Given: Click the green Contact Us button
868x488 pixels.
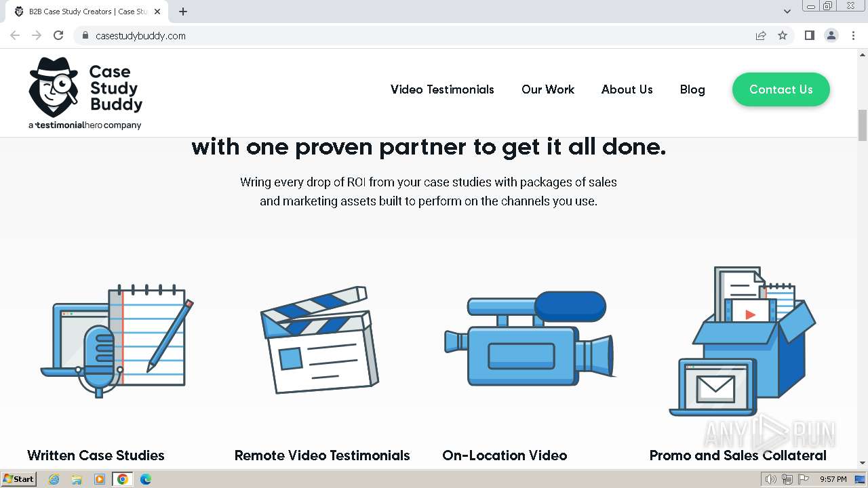Looking at the screenshot, I should (781, 89).
